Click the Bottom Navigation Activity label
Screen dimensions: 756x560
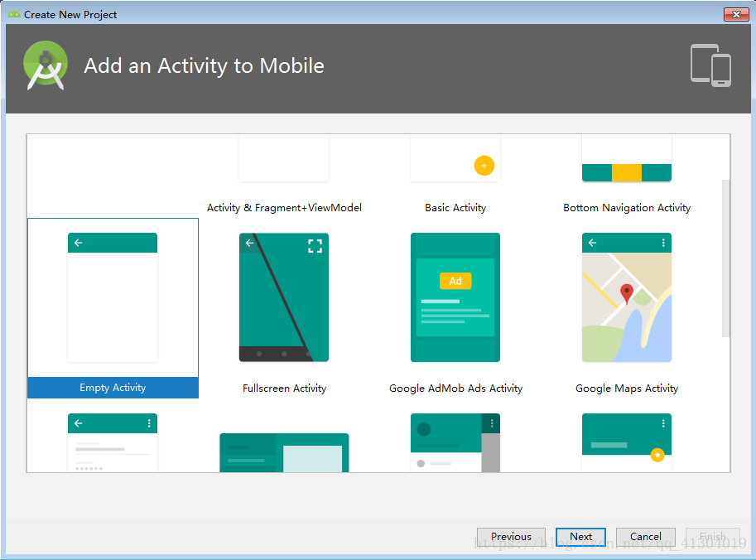click(x=627, y=208)
